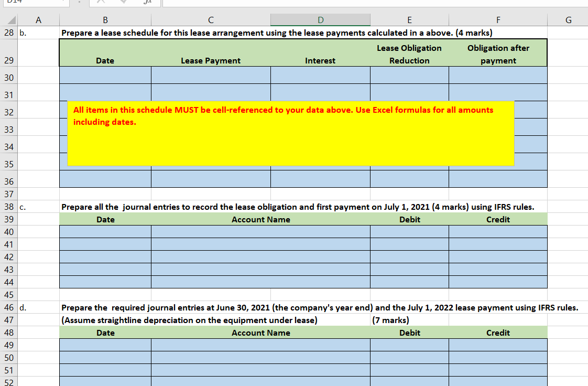Click the 'Lease Obligation Reduction' header cell
Viewport: 588px width, 386px height.
(x=409, y=54)
